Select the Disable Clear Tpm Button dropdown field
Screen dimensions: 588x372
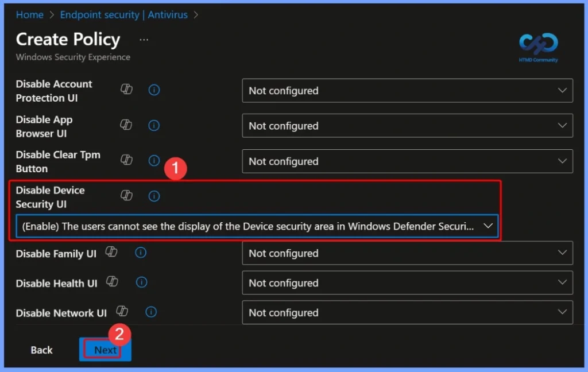(x=407, y=161)
